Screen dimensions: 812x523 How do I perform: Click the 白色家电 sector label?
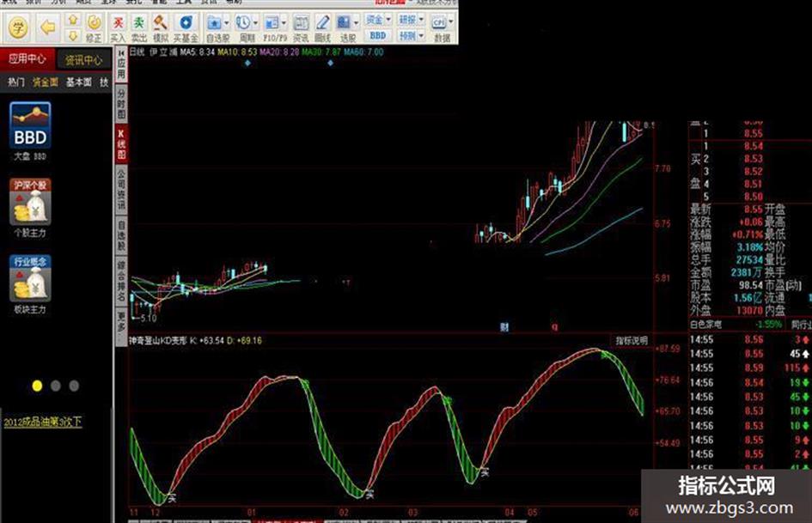(x=705, y=325)
